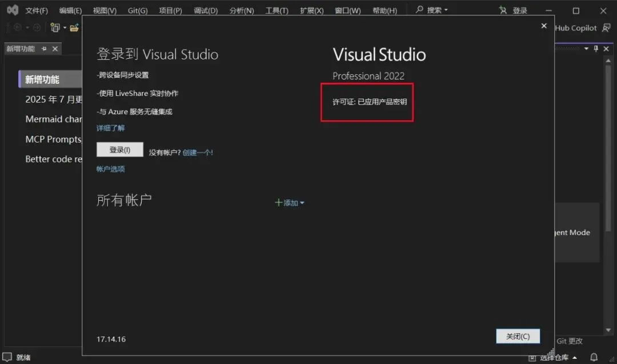The height and width of the screenshot is (364, 617).
Task: Open the 文件(F) menu
Action: 37,11
